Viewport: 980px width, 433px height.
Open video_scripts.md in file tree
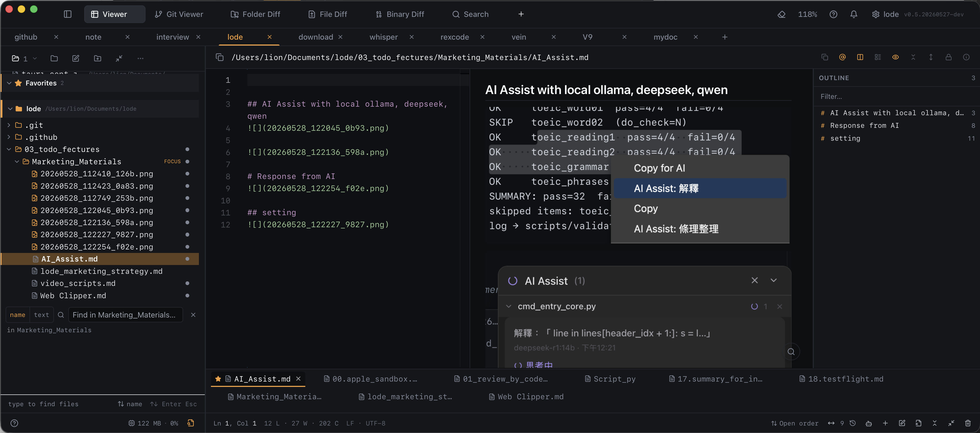tap(78, 283)
